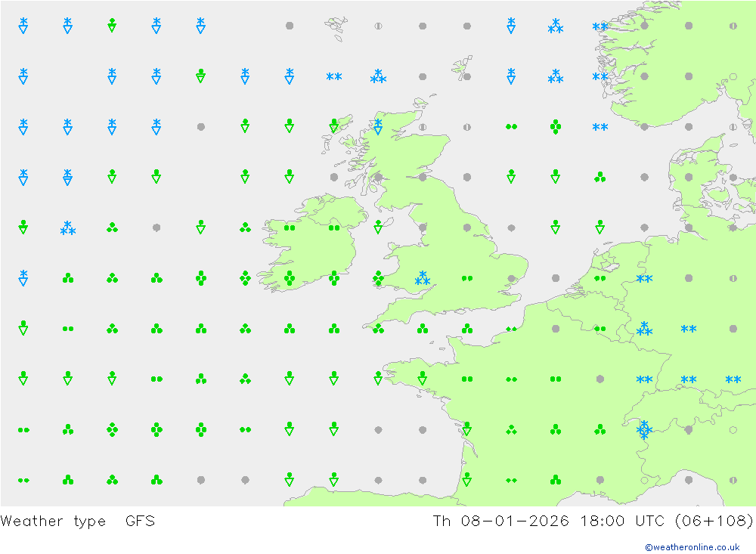This screenshot has height=554, width=756.
Task: Select the green shower triangle beside Isle of Man
Action: click(x=378, y=227)
